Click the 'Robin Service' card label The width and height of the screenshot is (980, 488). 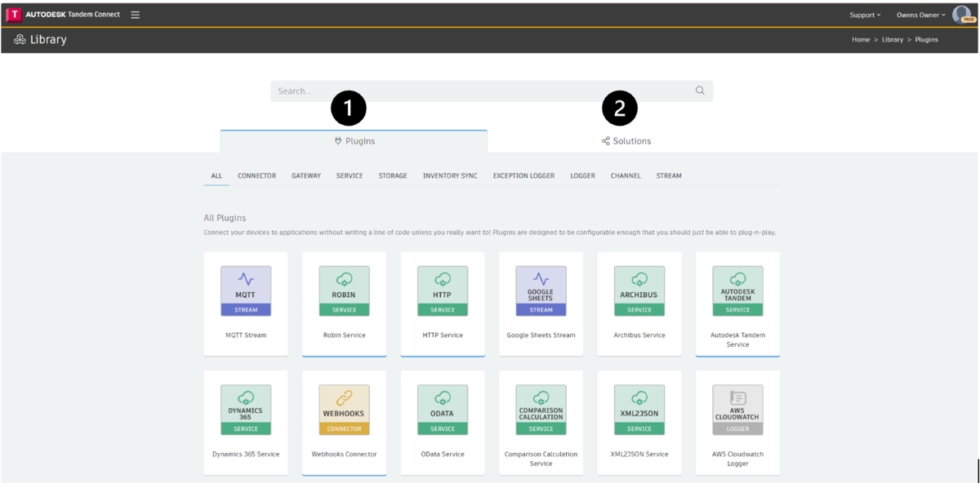pyautogui.click(x=344, y=335)
